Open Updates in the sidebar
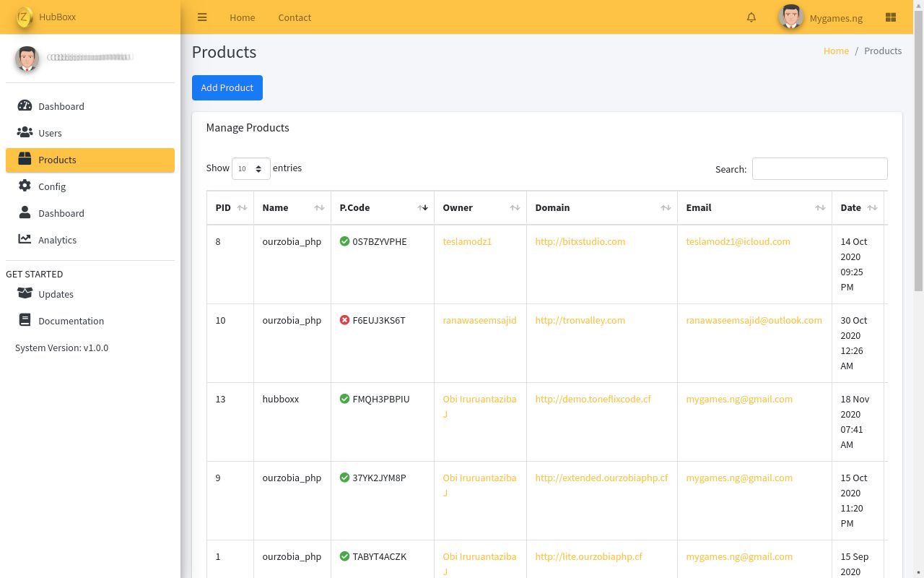 coord(56,294)
